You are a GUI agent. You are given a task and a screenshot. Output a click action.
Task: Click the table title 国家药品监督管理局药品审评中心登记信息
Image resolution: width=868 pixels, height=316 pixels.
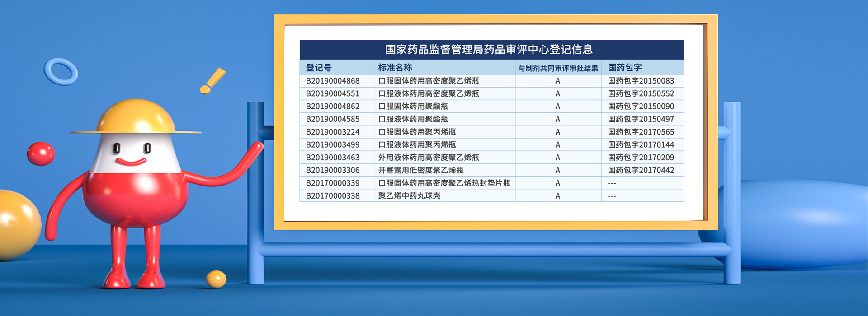pyautogui.click(x=489, y=50)
